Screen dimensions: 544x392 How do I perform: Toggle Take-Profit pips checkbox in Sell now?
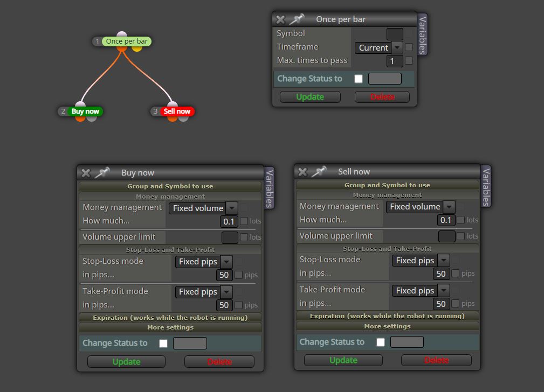tap(455, 304)
